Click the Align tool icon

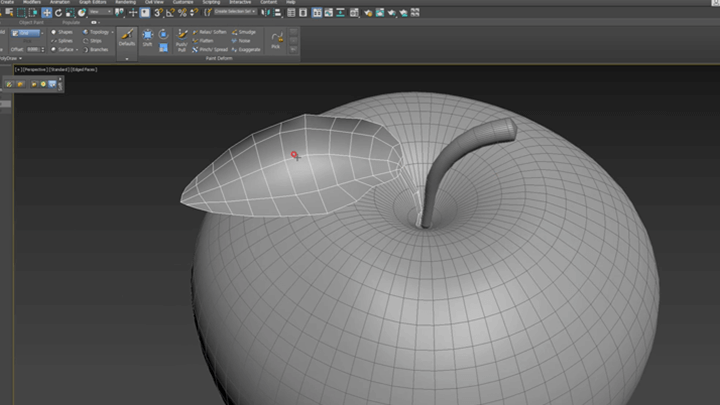coord(278,13)
